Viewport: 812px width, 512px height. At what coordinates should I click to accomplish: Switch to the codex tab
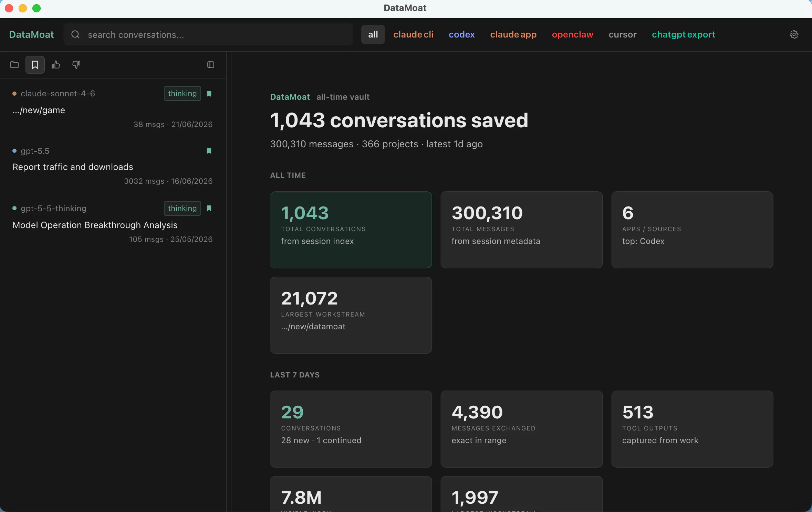[462, 34]
